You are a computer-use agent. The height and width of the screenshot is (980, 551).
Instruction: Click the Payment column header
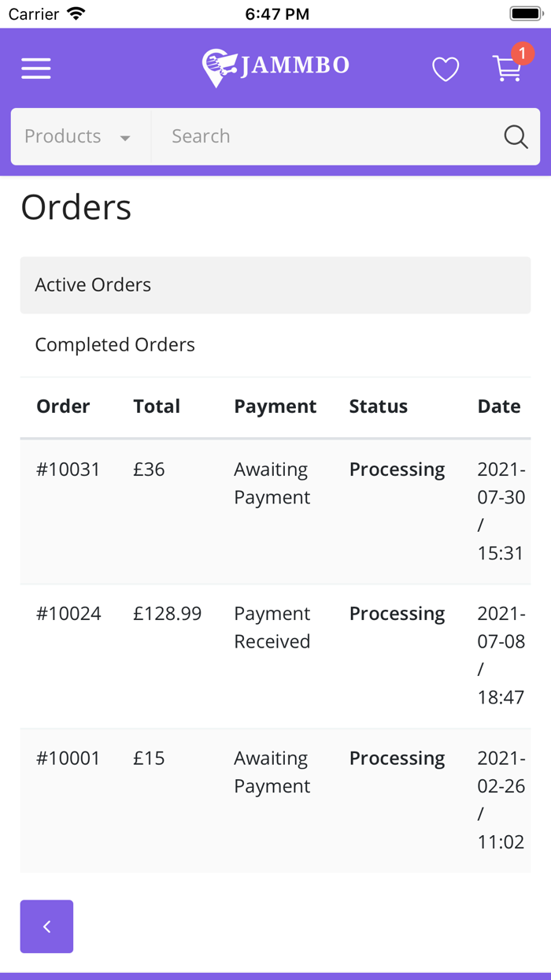pos(275,406)
